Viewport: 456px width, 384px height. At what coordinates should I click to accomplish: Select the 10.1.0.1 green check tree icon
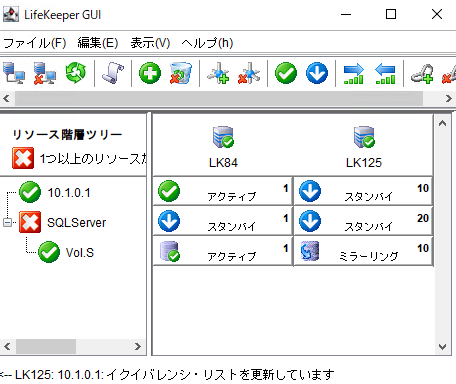point(30,192)
